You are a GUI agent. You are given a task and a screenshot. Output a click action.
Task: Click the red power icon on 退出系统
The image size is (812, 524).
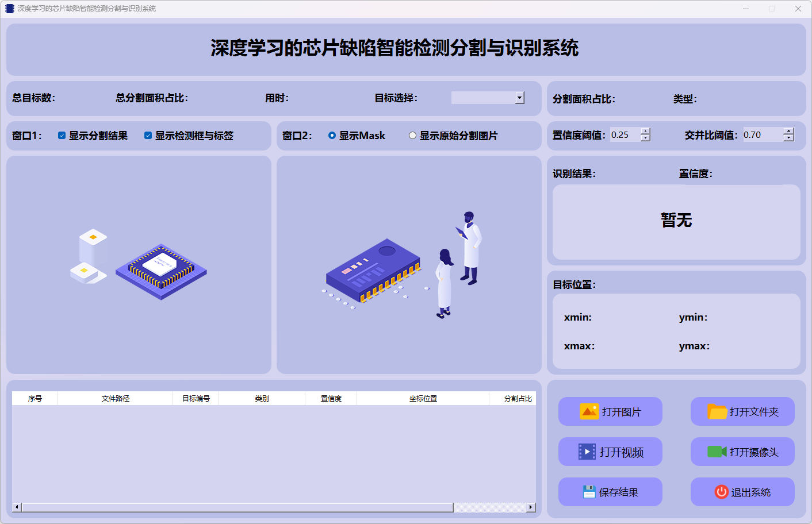[722, 492]
